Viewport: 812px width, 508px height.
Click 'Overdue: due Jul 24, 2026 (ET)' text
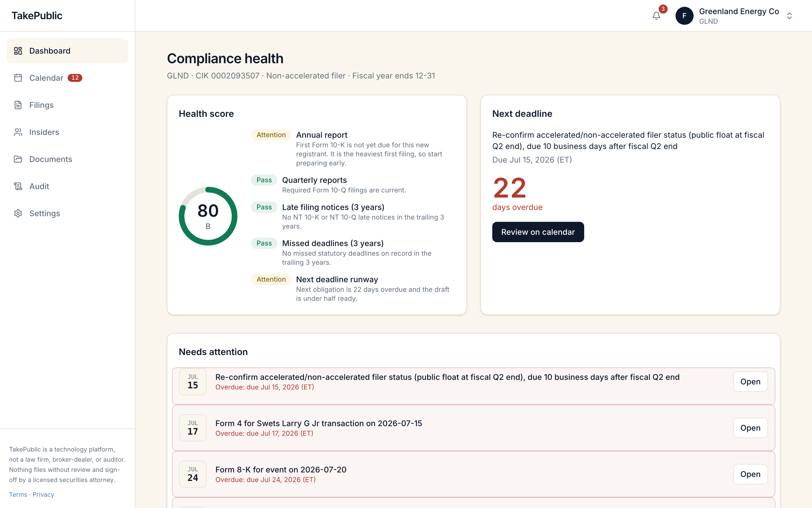tap(265, 479)
